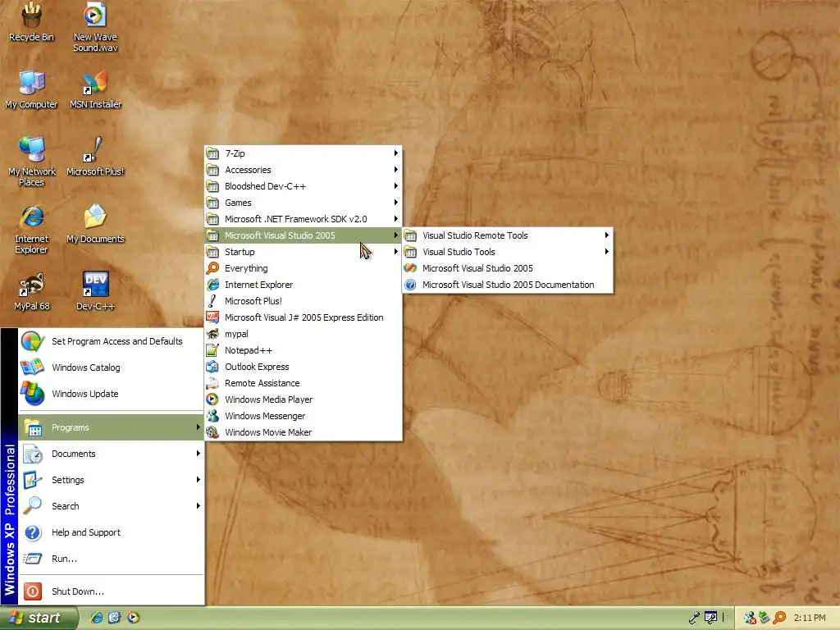
Task: Expand the Games program folder
Action: (x=304, y=203)
